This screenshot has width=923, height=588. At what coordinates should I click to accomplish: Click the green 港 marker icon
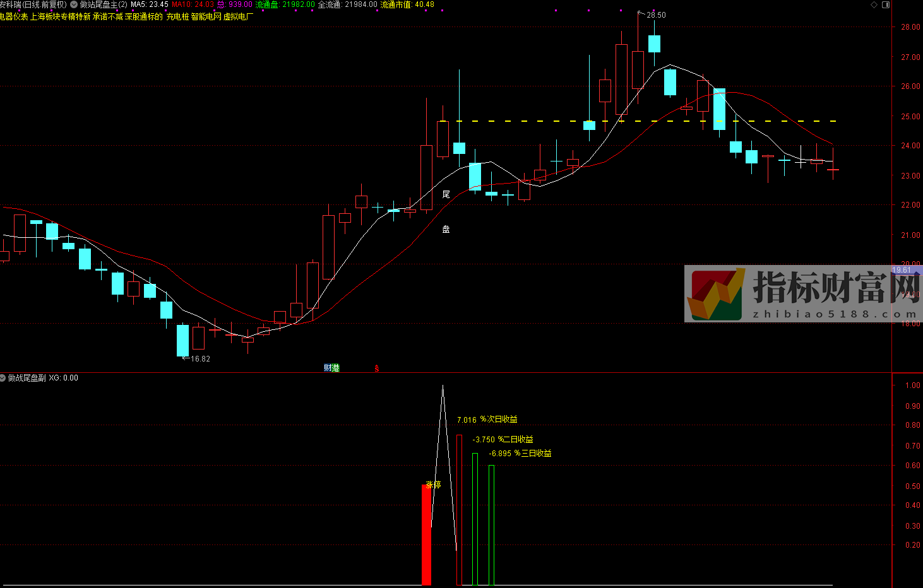click(x=336, y=368)
